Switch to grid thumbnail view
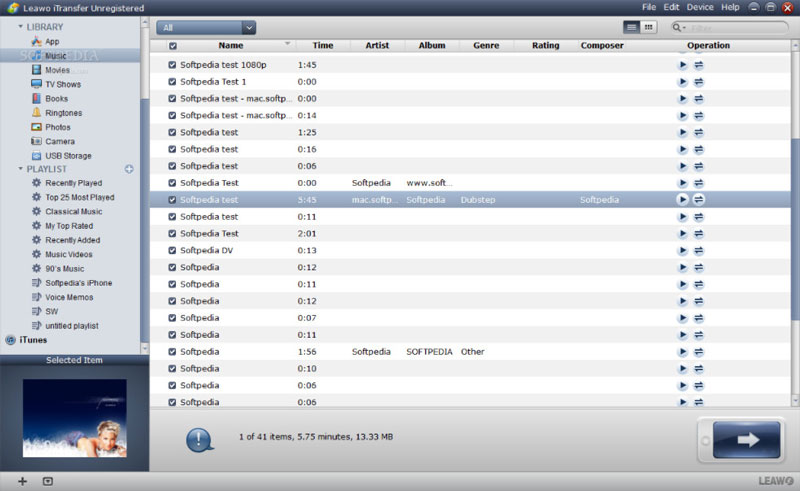The image size is (800, 491). (648, 28)
